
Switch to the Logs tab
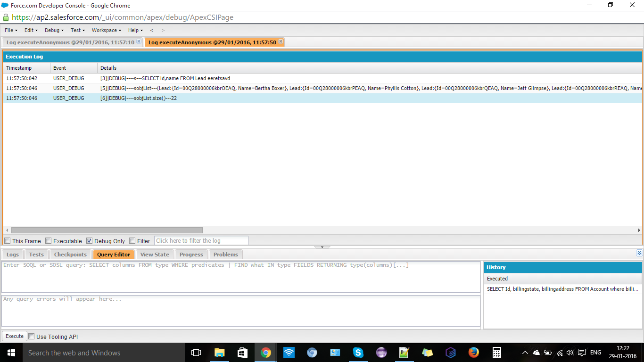click(x=13, y=255)
